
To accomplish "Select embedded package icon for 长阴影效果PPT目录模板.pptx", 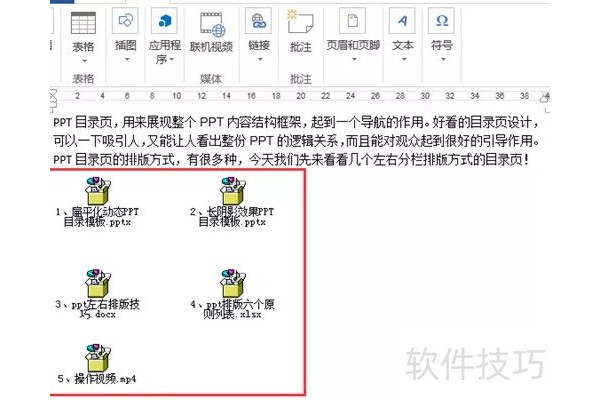I will (233, 190).
